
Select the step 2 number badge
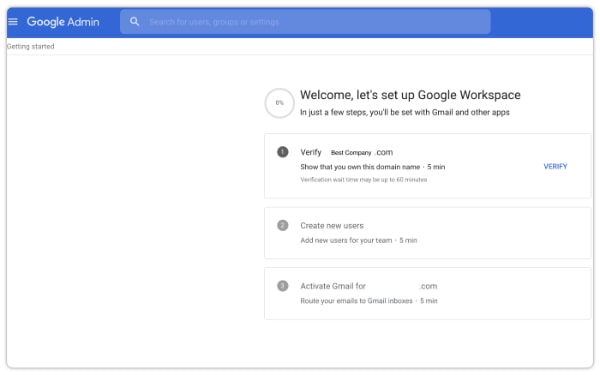[x=282, y=225]
